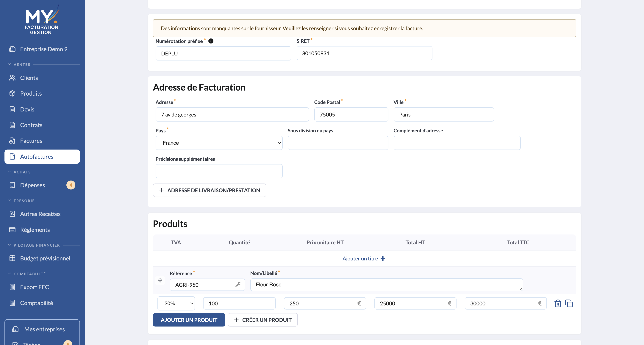Click the Nom/Libellé field Fleur Rose
The image size is (644, 345).
click(x=387, y=285)
